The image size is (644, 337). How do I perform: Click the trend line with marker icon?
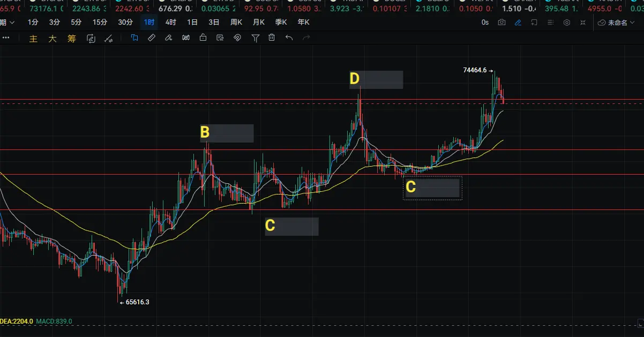pyautogui.click(x=108, y=38)
